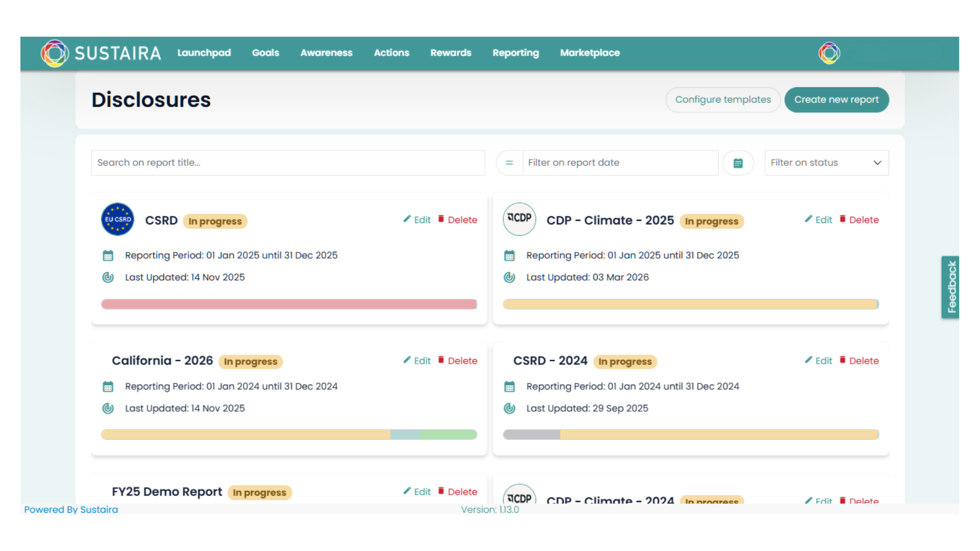Open Configure templates
Viewport: 980px width, 551px height.
click(x=723, y=99)
